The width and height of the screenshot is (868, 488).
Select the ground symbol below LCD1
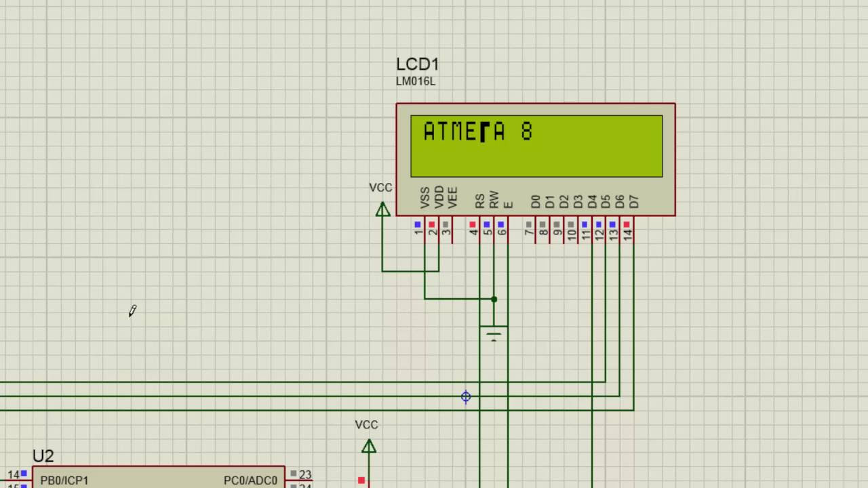tap(494, 333)
